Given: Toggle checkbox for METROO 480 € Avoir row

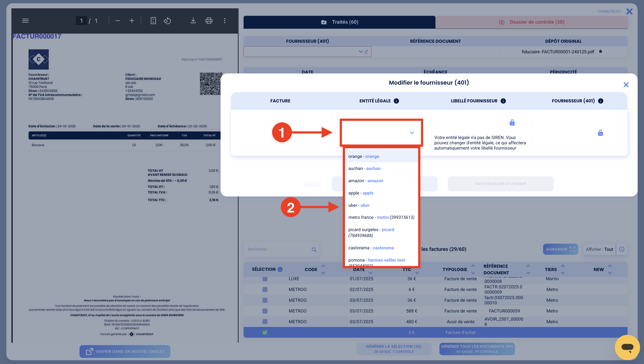Looking at the screenshot, I should pyautogui.click(x=265, y=322).
